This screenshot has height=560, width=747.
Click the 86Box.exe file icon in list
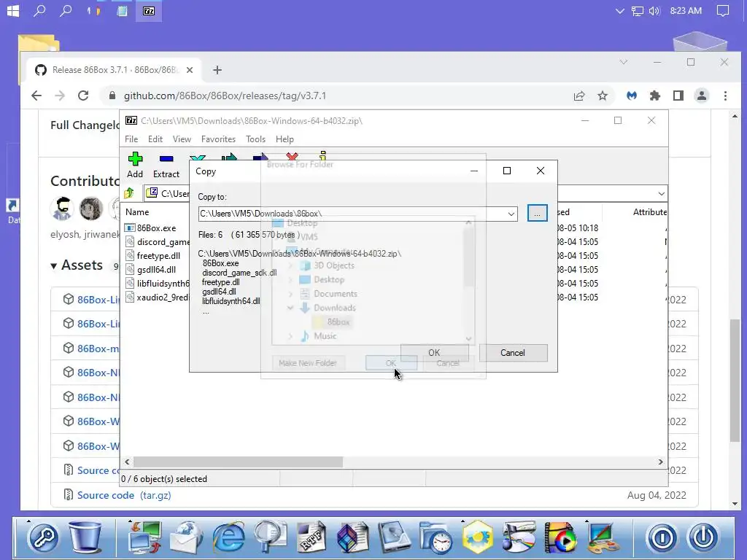130,228
